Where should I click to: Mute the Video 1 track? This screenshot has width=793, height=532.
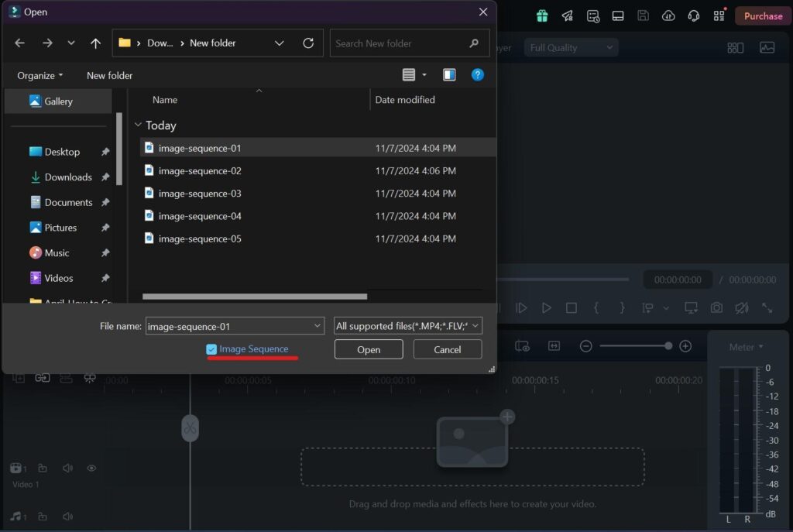tap(67, 468)
